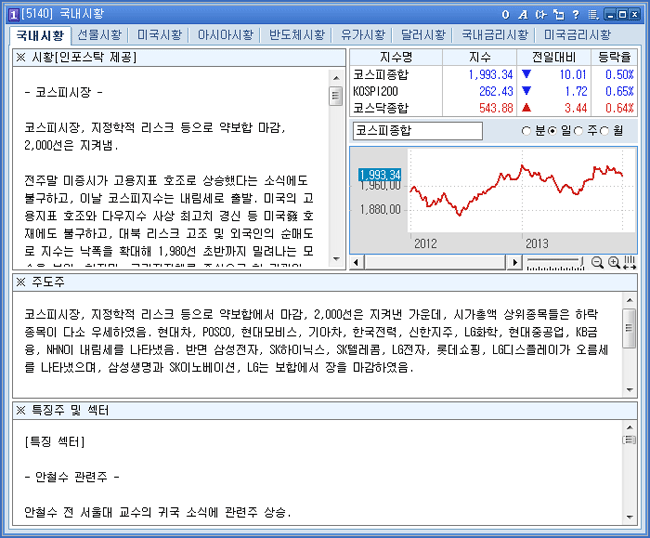Collapse the 시황 section with X icon
The image size is (650, 538).
pos(20,57)
